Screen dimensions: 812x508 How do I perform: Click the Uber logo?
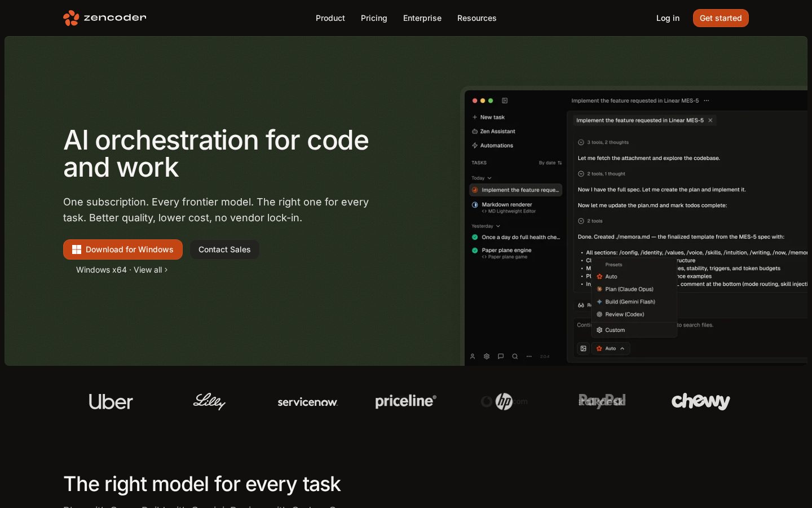(111, 402)
